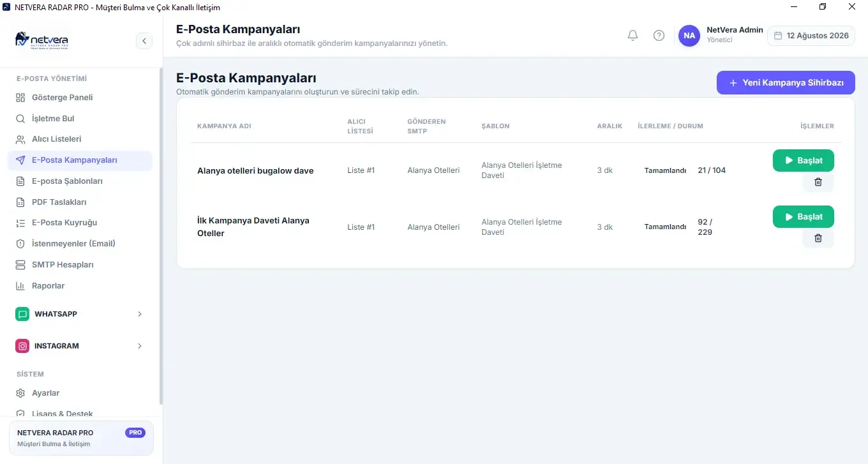
Task: Open E-posta Şablonları page
Action: [x=80, y=181]
